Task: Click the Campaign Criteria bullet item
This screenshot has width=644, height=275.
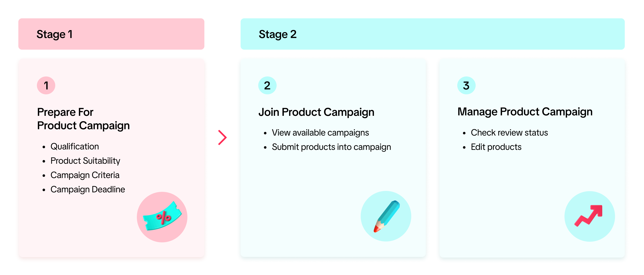Action: 85,175
